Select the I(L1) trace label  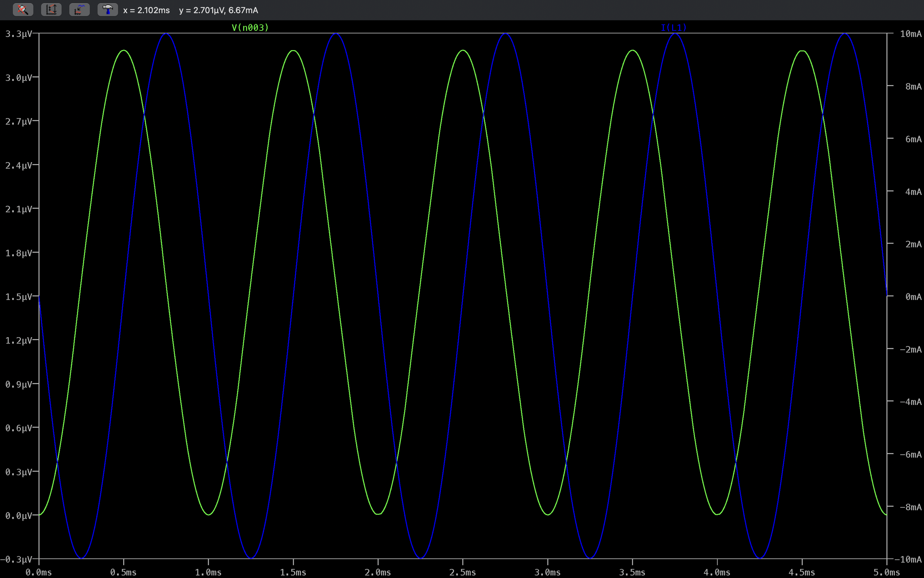(673, 28)
